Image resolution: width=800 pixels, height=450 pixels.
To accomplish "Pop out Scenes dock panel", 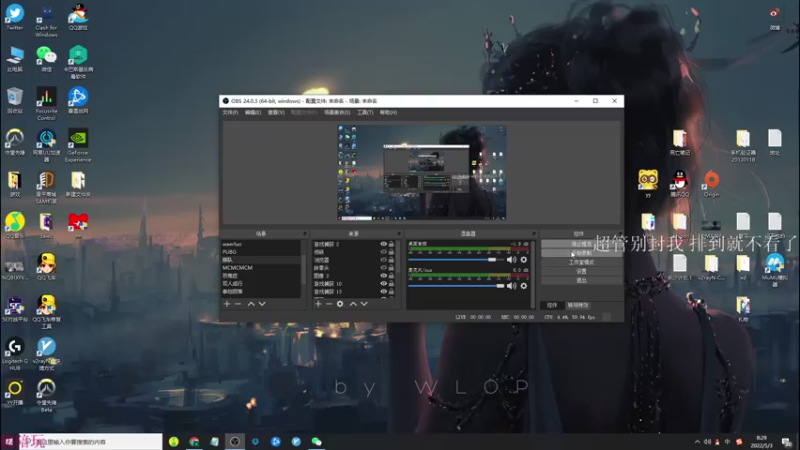I will [x=305, y=234].
